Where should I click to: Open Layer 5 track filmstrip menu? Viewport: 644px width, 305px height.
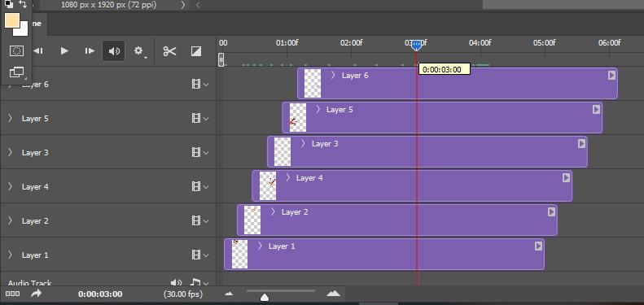tap(200, 119)
